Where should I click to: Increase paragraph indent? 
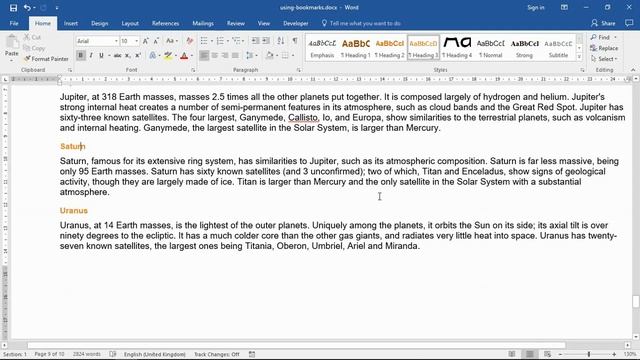click(x=266, y=41)
